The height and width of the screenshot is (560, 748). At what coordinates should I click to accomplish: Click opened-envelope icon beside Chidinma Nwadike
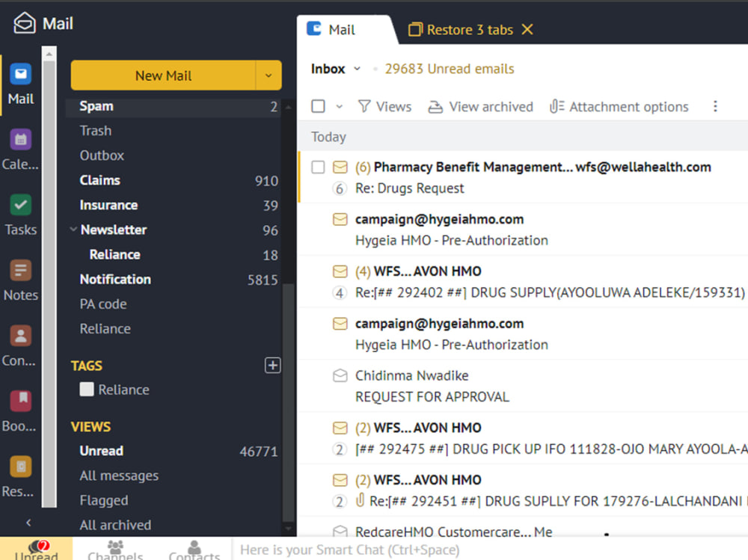pos(340,375)
